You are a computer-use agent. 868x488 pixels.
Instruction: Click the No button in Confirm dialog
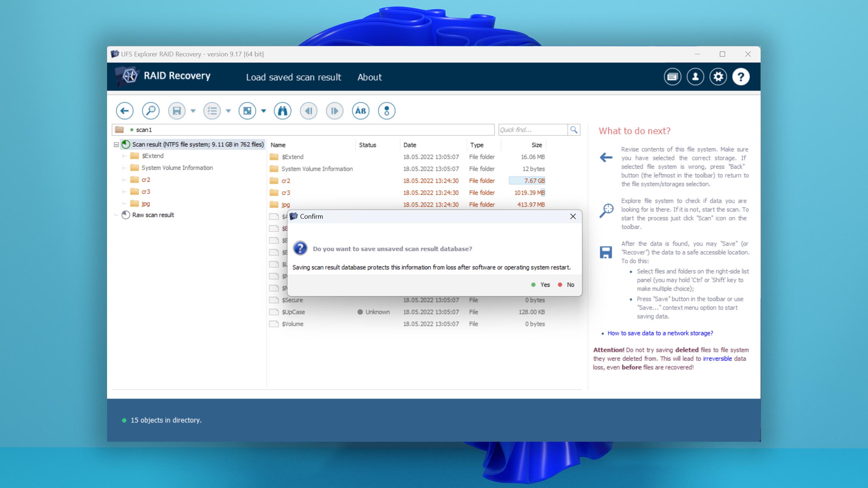(x=566, y=285)
